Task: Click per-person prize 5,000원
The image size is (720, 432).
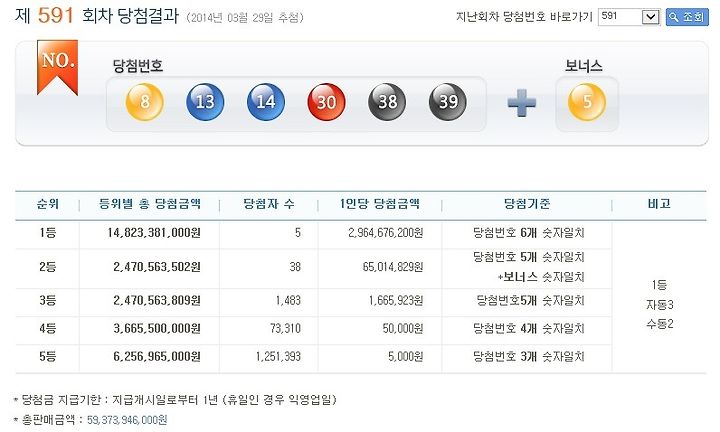Action: pyautogui.click(x=405, y=357)
